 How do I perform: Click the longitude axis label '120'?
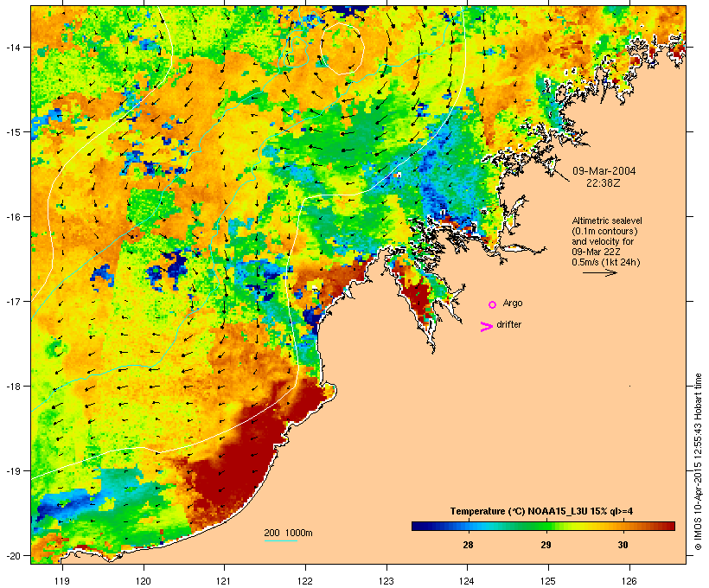click(144, 581)
